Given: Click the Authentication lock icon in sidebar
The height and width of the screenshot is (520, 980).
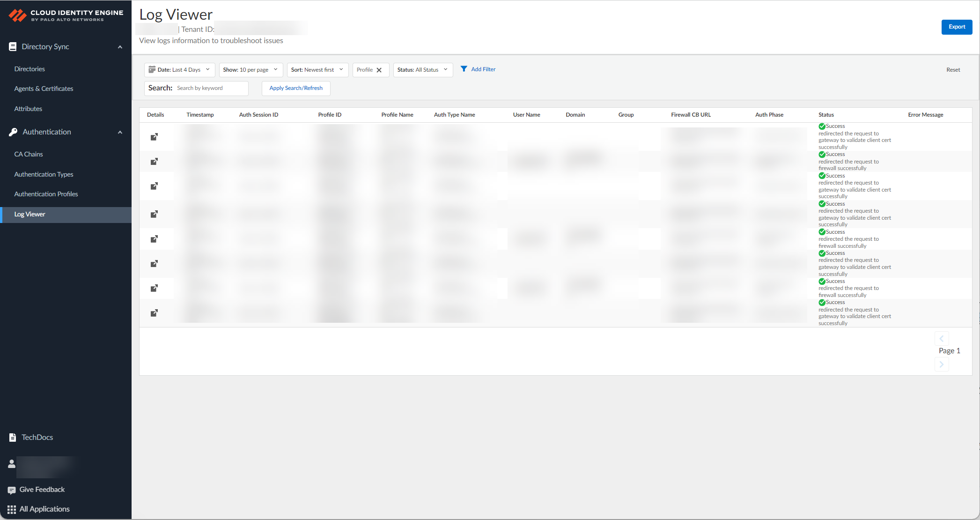Looking at the screenshot, I should [13, 132].
